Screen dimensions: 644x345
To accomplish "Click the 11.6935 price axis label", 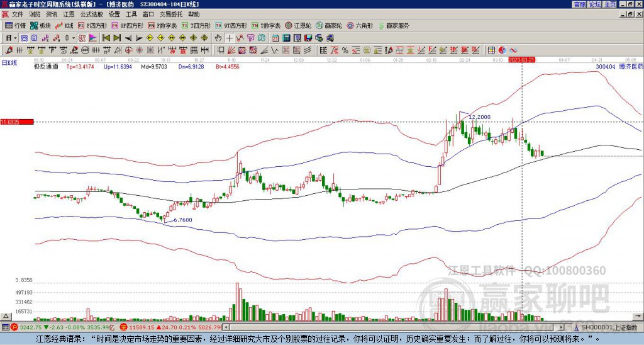I will 16,122.
